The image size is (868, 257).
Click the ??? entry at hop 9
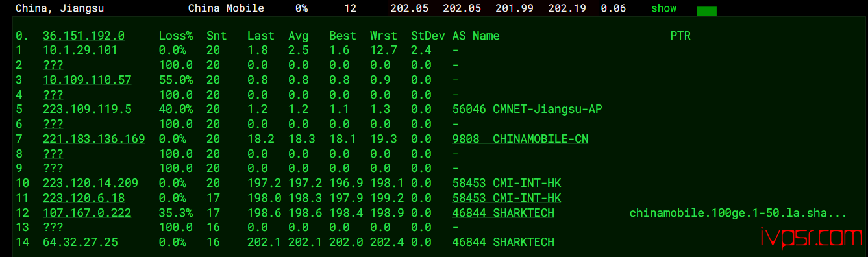(53, 168)
